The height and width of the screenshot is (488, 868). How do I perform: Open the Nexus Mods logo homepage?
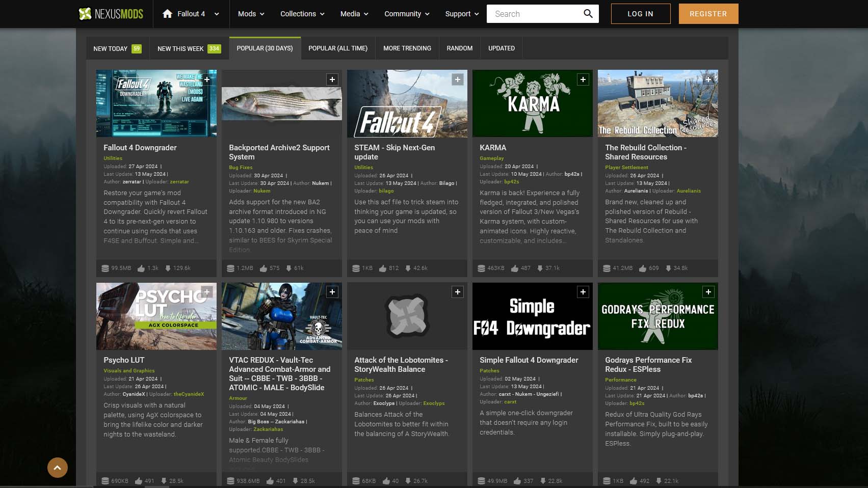coord(111,14)
